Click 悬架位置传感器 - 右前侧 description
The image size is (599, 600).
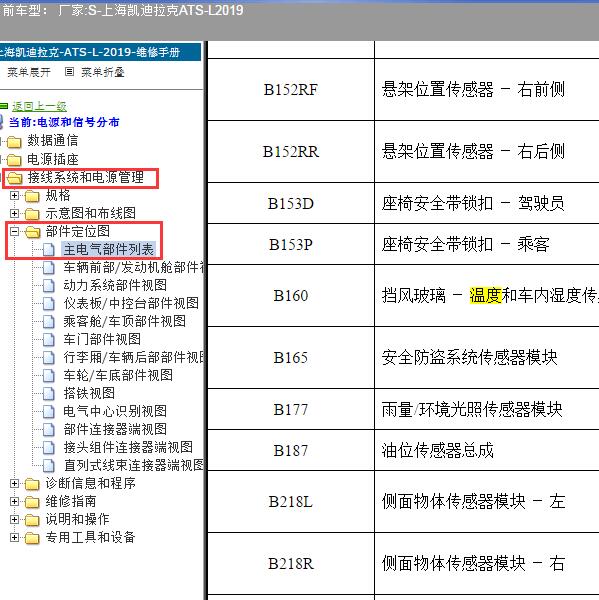point(473,90)
